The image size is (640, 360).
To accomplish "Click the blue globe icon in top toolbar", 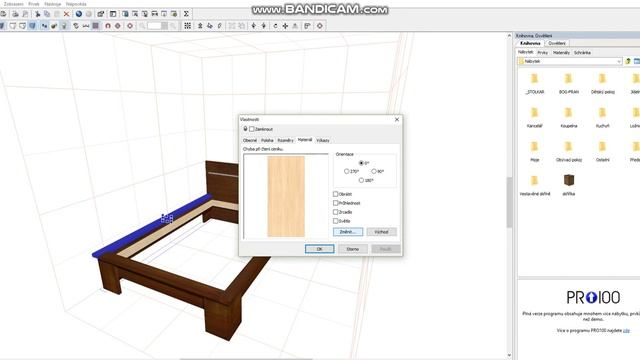I will [79, 14].
